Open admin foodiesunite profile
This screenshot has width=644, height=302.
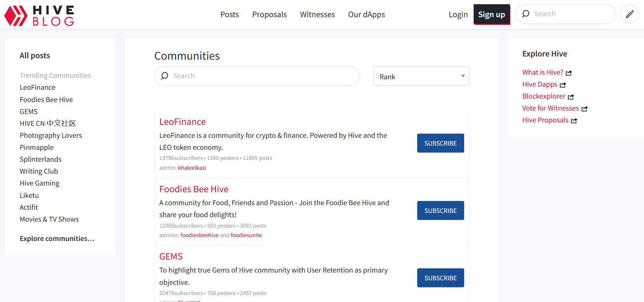(246, 235)
